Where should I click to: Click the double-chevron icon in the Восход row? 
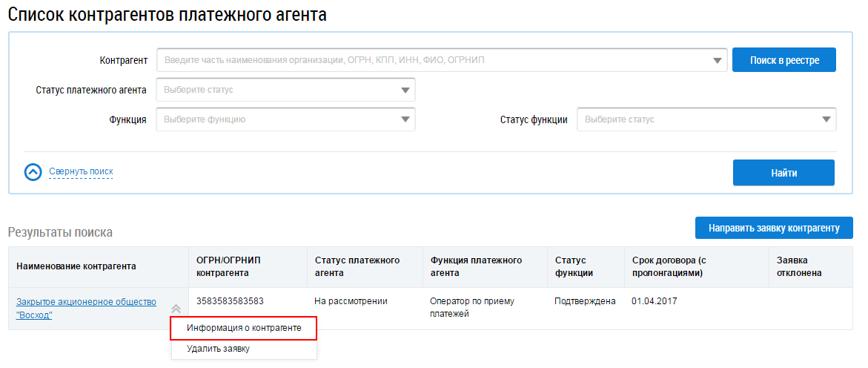176,309
